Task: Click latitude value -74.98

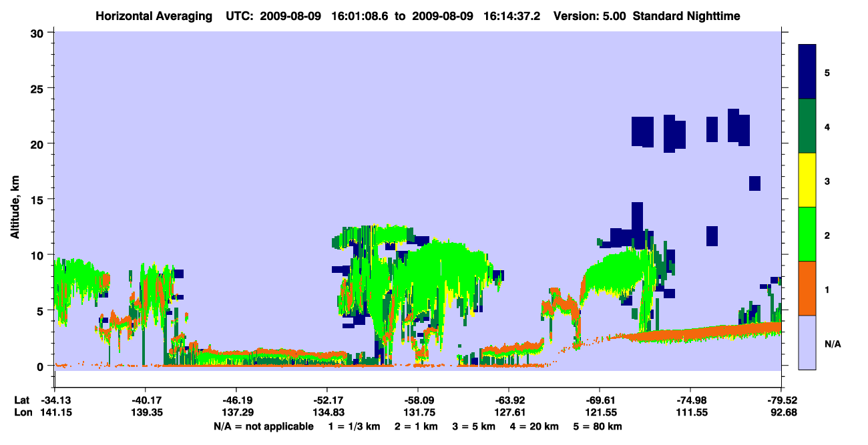Action: (690, 400)
